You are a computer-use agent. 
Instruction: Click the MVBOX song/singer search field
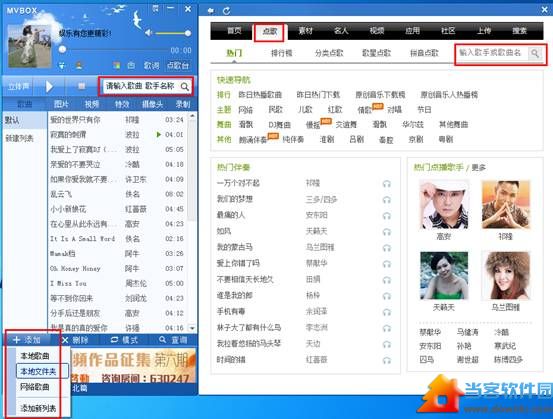point(141,86)
